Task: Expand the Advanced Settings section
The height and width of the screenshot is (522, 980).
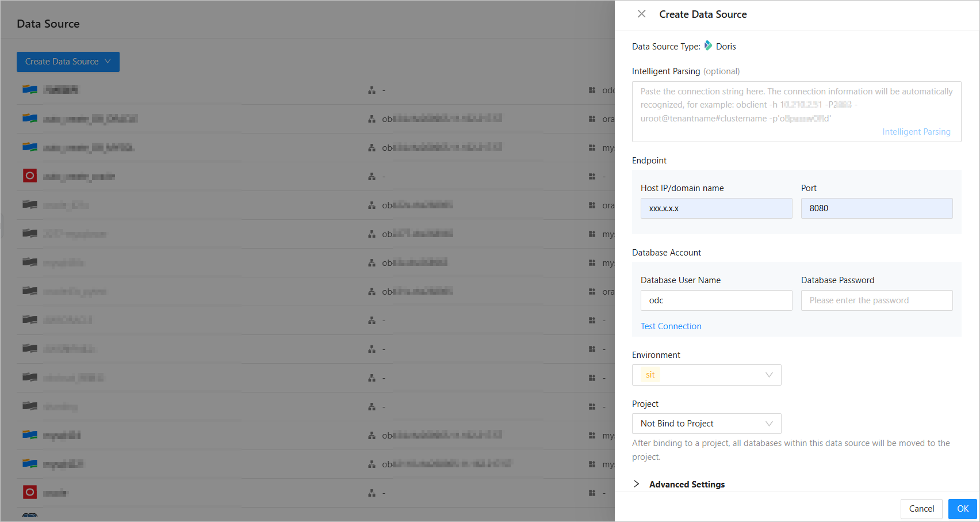Action: (x=637, y=484)
